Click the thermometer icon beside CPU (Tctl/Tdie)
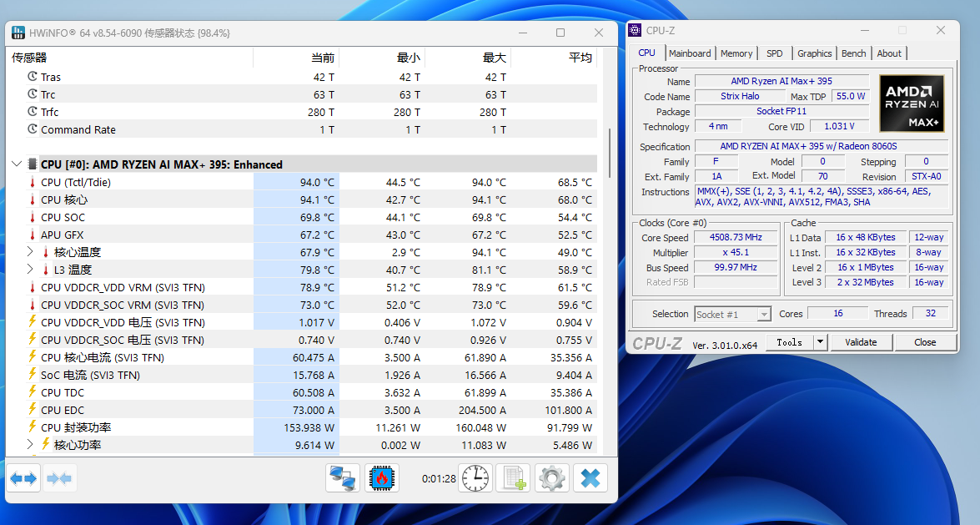This screenshot has height=525, width=980. point(33,182)
